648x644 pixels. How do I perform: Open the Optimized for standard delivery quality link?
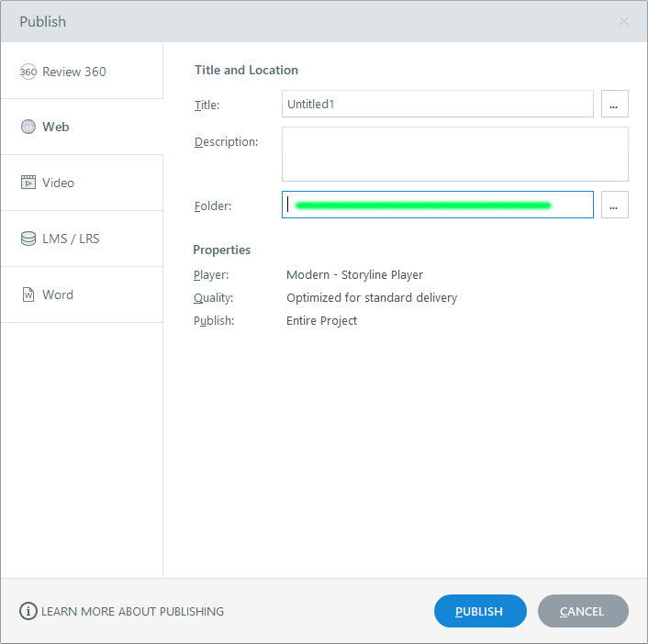tap(371, 297)
